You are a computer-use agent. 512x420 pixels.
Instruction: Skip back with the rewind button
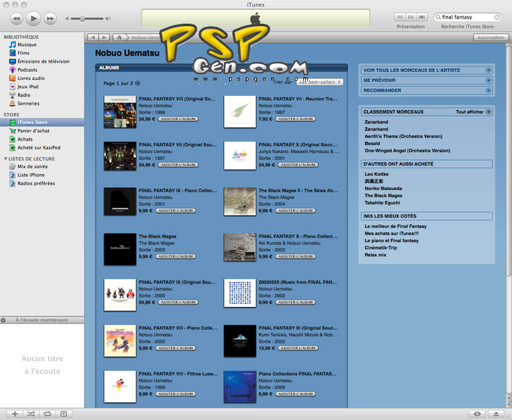17,19
